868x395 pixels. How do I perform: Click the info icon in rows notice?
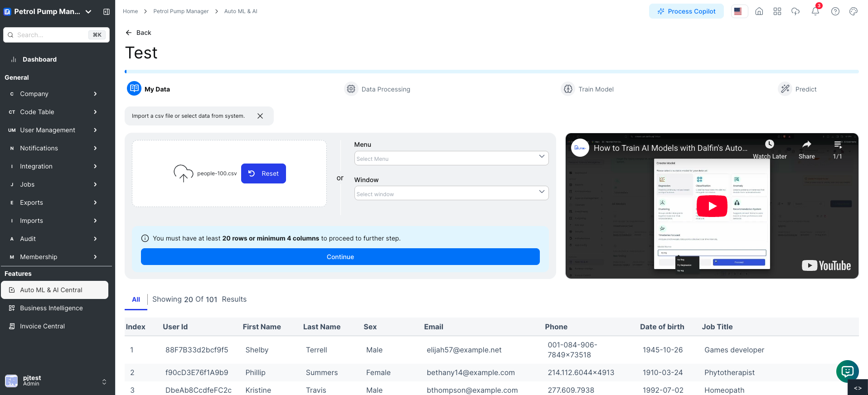(x=145, y=238)
